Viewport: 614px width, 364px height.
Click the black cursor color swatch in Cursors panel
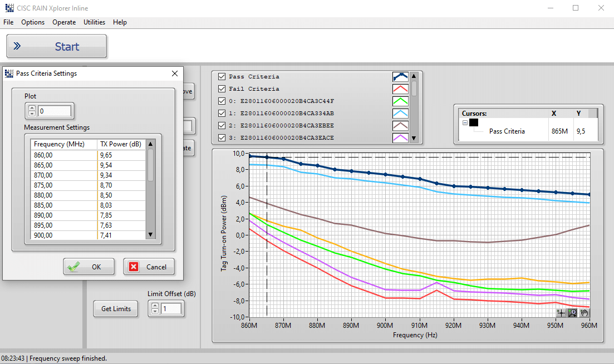[474, 122]
